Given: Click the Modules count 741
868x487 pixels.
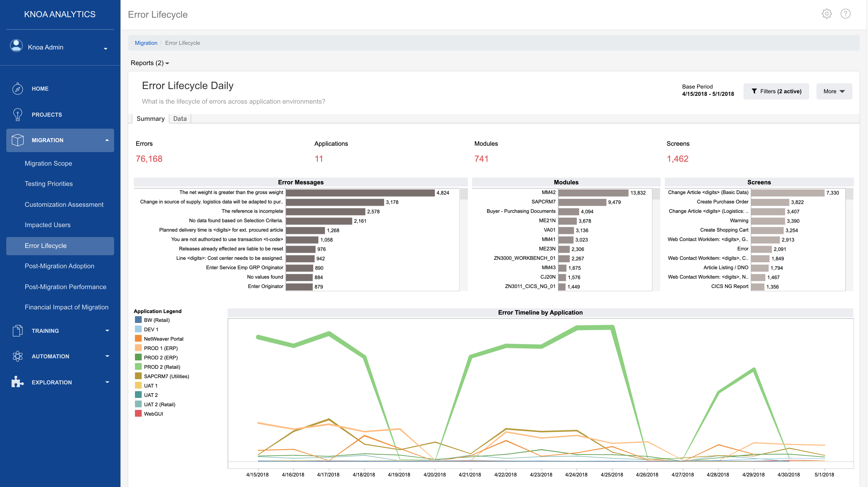Looking at the screenshot, I should pos(481,159).
